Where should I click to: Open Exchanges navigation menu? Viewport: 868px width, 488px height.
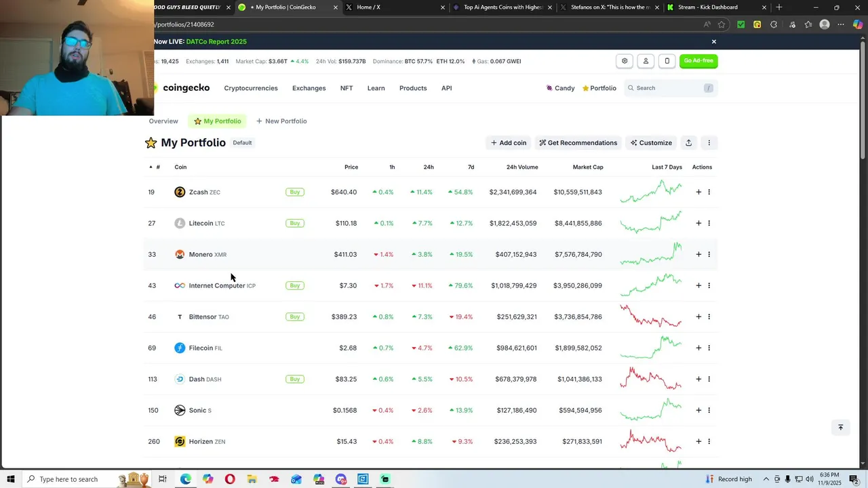[x=309, y=88]
